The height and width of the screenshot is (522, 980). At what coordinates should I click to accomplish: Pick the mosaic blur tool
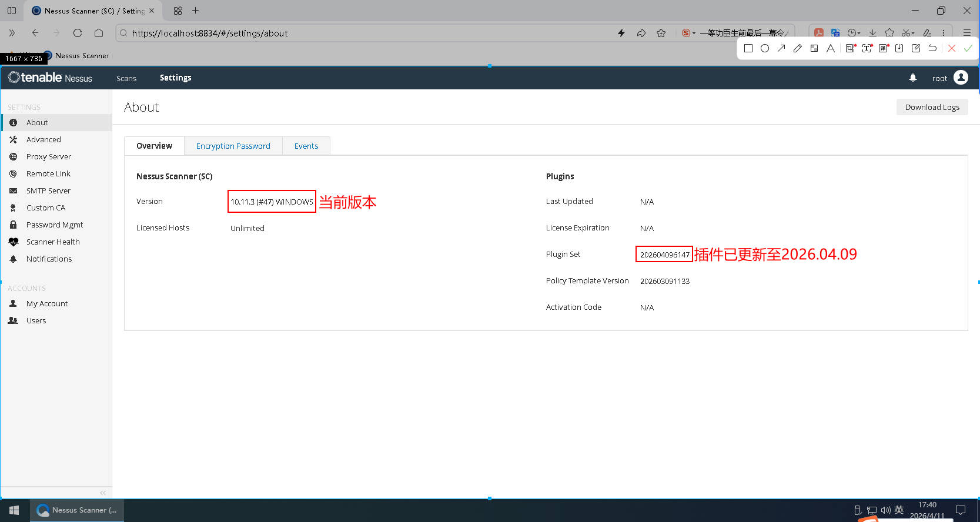coord(814,48)
